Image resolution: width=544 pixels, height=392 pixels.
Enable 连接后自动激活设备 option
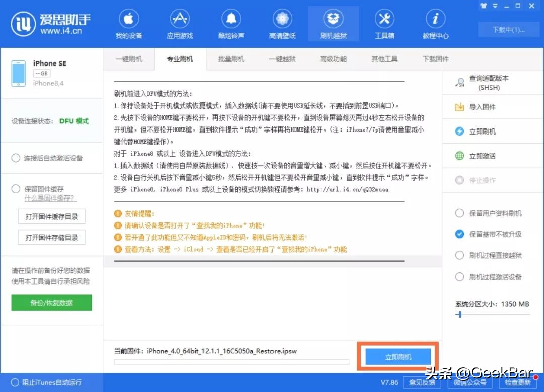[x=16, y=157]
